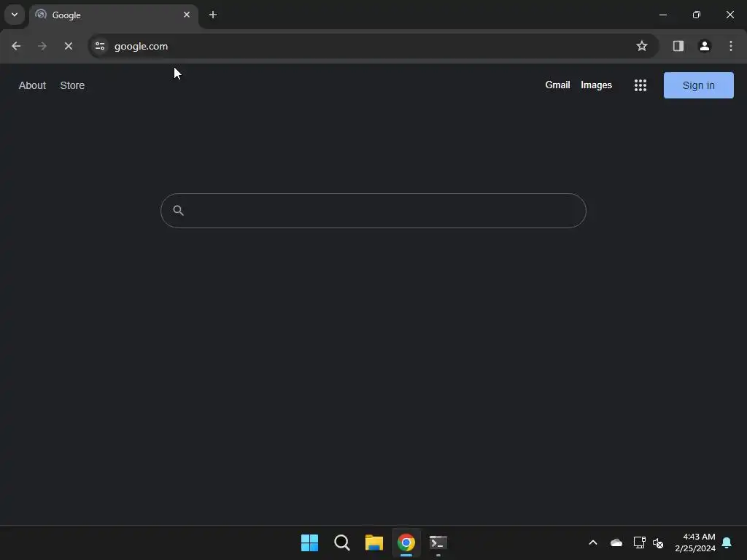Open the Google Store link
747x560 pixels.
click(72, 85)
